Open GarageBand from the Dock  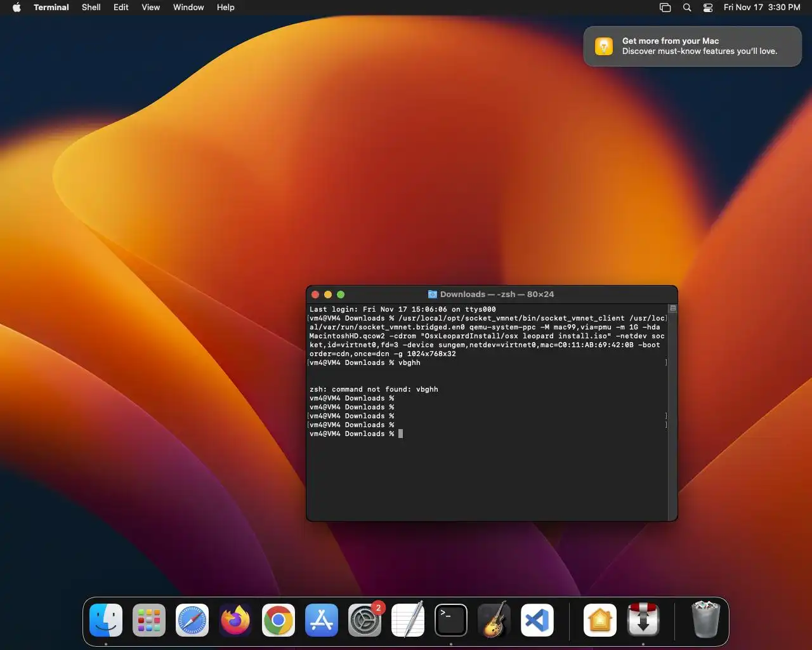(x=494, y=620)
